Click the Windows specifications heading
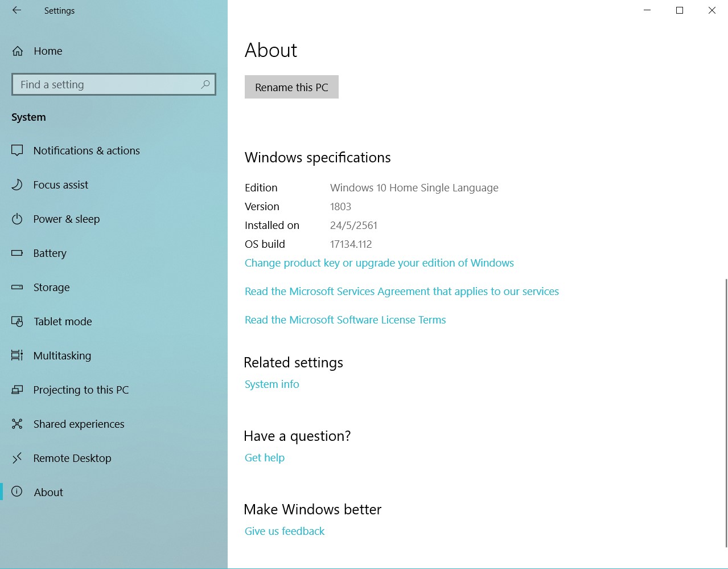The width and height of the screenshot is (728, 569). pos(318,157)
